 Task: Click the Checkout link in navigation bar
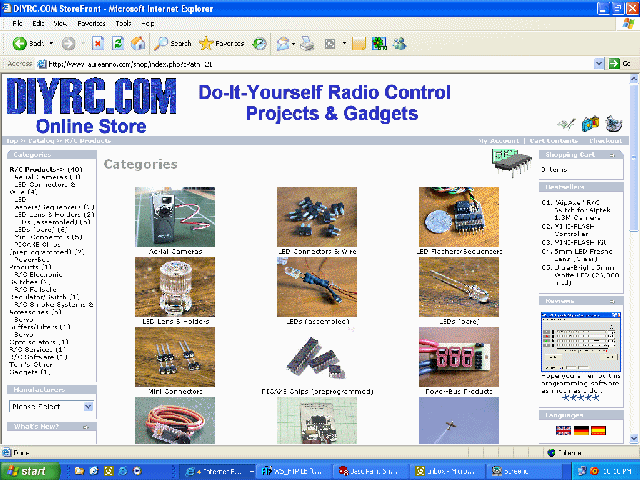click(605, 140)
